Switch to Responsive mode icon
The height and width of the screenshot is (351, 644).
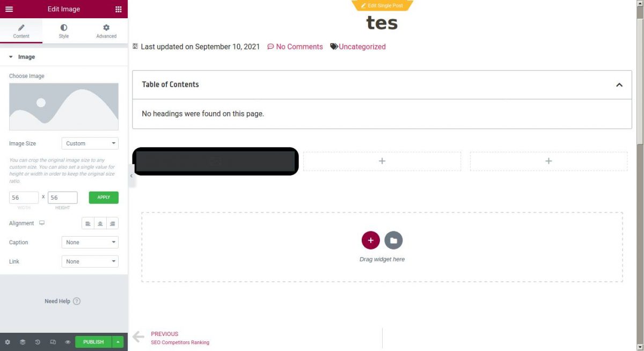point(53,342)
